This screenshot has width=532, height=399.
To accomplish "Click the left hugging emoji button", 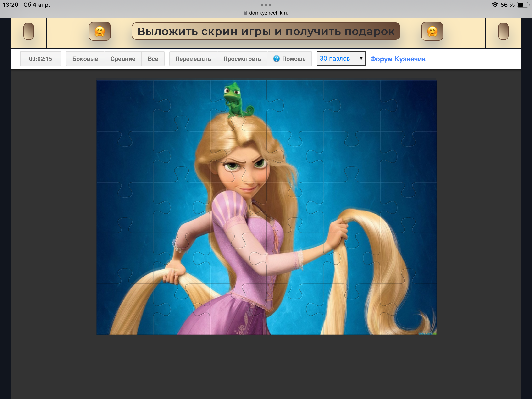I will coord(100,31).
